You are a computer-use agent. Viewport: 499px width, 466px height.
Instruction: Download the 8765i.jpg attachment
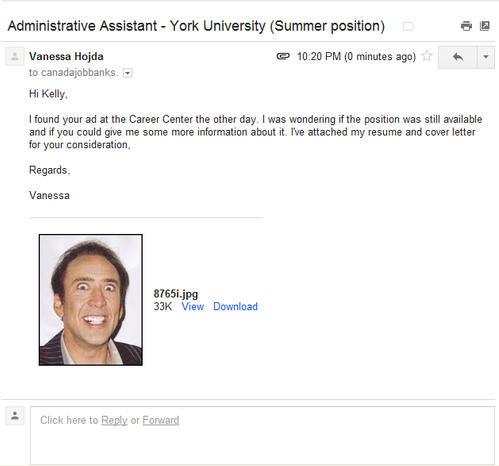point(235,306)
